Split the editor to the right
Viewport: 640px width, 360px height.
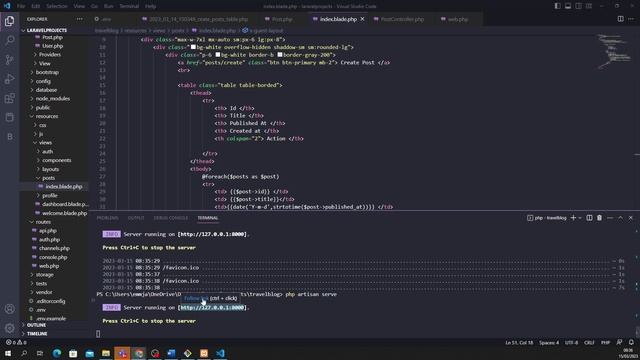[x=620, y=19]
